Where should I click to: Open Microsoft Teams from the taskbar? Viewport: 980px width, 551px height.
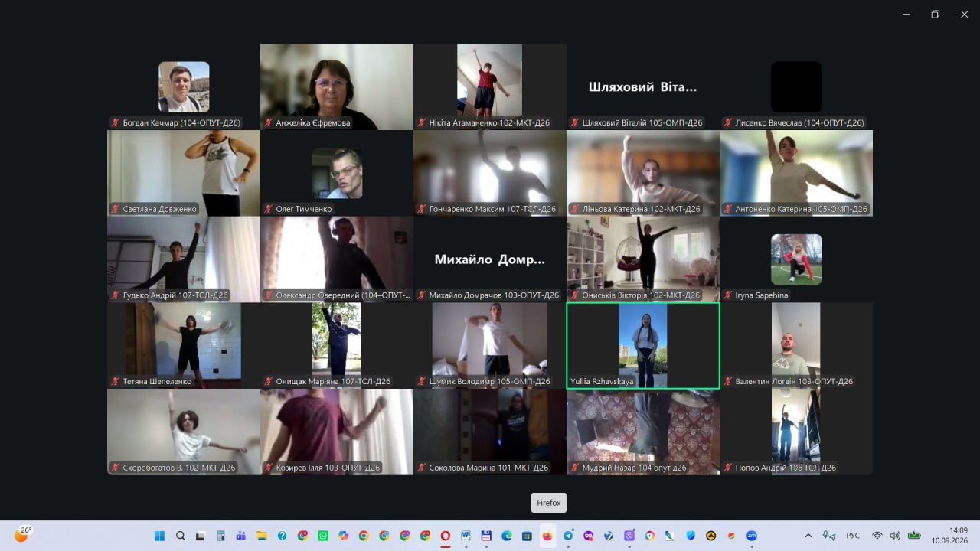click(241, 536)
